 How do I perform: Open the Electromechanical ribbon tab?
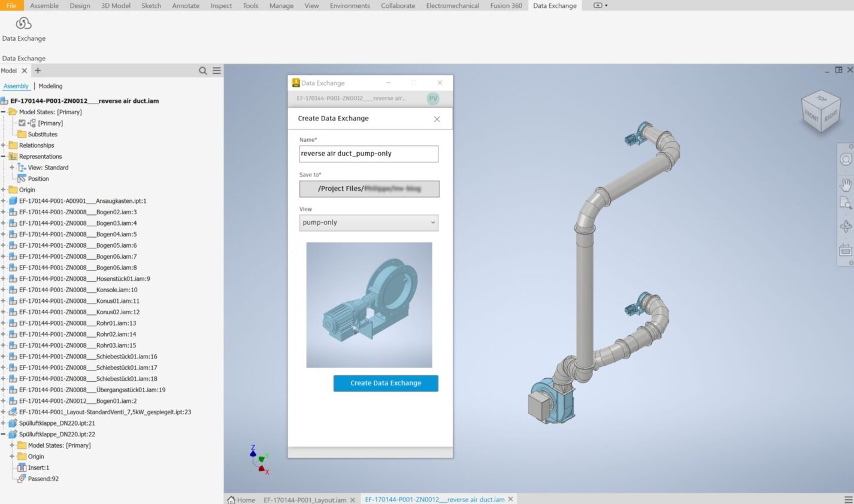pyautogui.click(x=453, y=5)
